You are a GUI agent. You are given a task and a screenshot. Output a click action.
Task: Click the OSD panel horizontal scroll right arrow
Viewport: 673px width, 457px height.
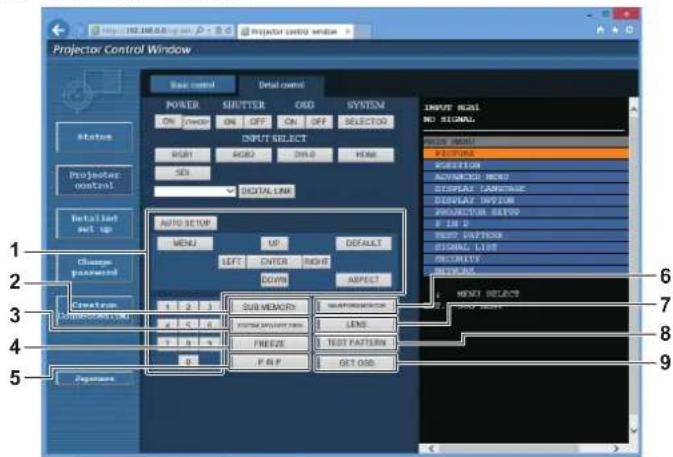tap(616, 448)
